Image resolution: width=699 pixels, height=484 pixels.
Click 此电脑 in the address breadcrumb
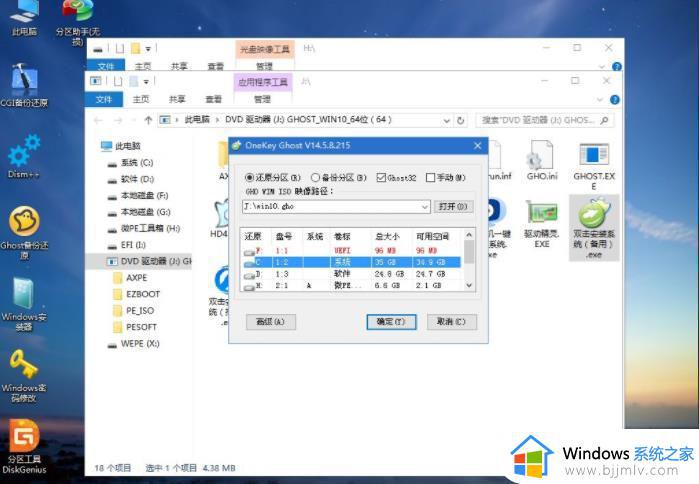tap(197, 120)
